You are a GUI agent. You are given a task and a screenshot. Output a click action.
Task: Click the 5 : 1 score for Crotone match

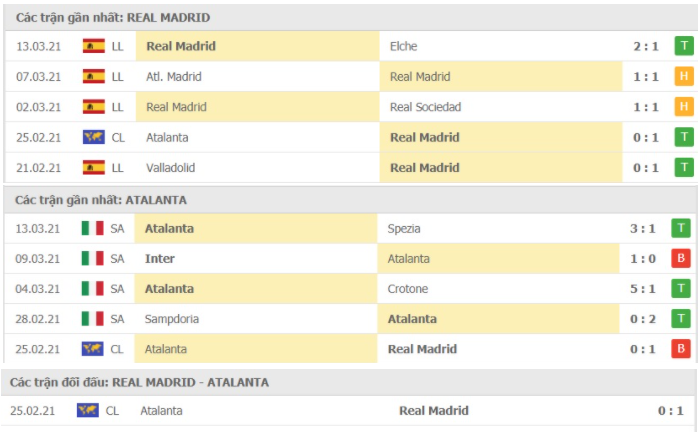(x=644, y=289)
